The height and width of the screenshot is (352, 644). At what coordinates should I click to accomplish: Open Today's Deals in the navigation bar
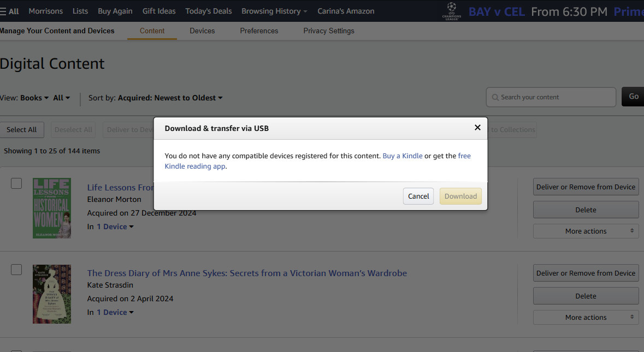(208, 11)
